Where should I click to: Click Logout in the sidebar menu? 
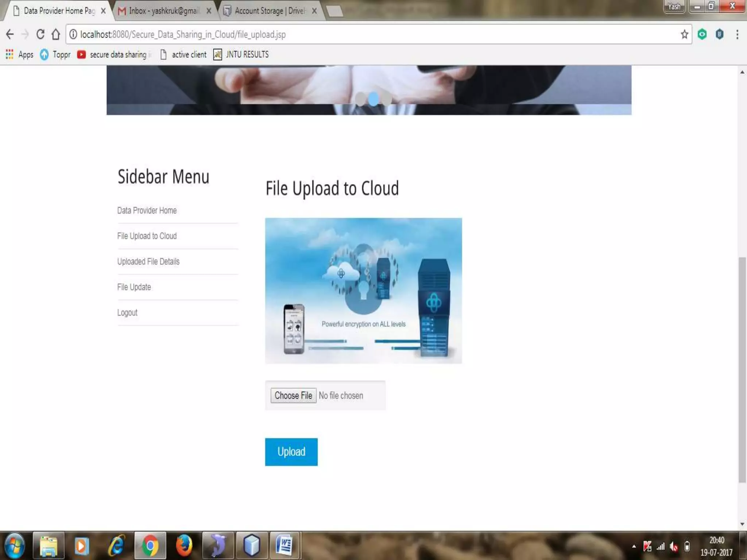point(127,312)
